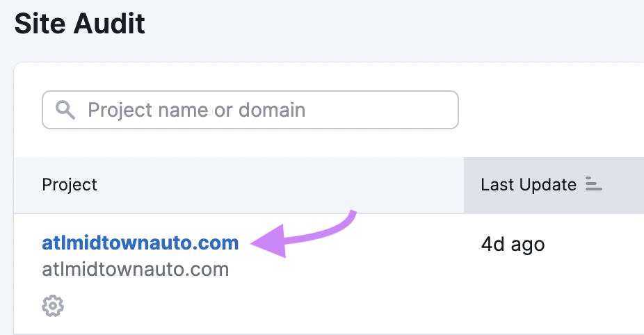
Task: Click the purple arrow pointing at project
Action: pyautogui.click(x=303, y=234)
